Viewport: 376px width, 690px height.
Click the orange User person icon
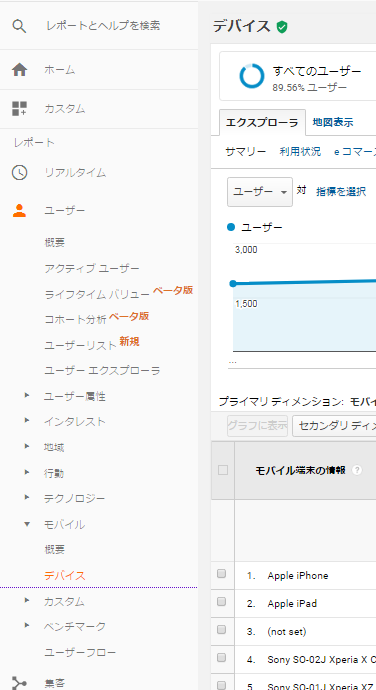point(19,210)
